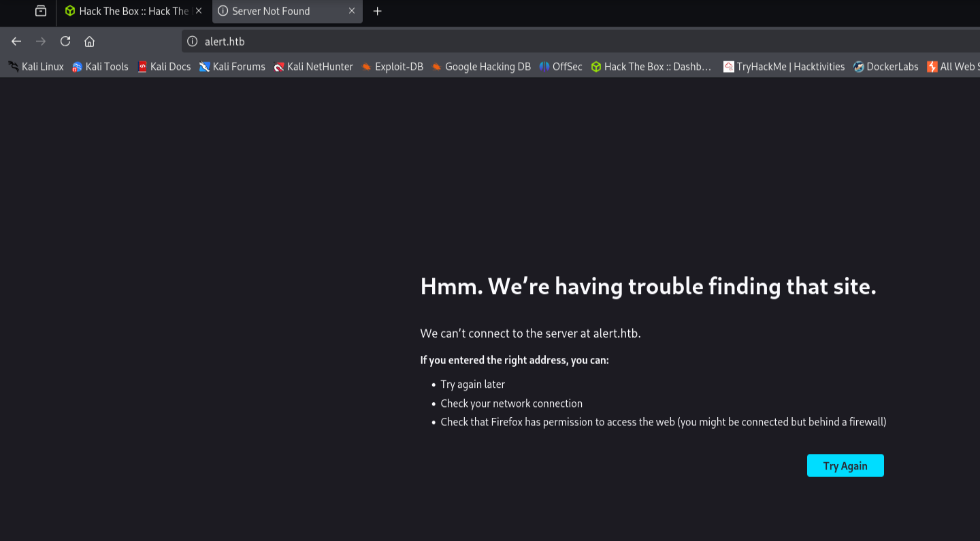
Task: Click the alert.htb address bar field
Action: pyautogui.click(x=578, y=42)
